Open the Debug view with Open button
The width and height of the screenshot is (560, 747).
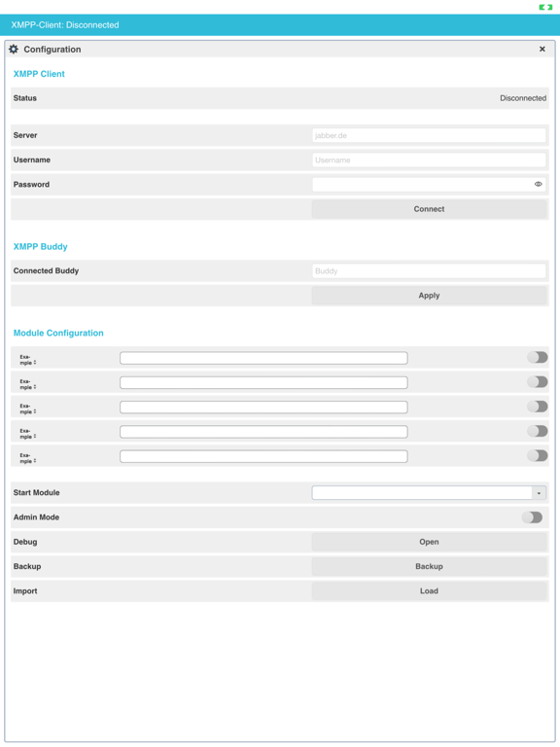429,542
